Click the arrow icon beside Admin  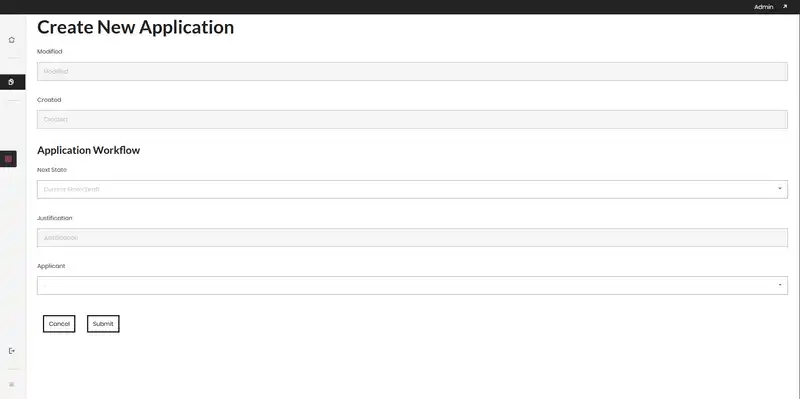785,7
